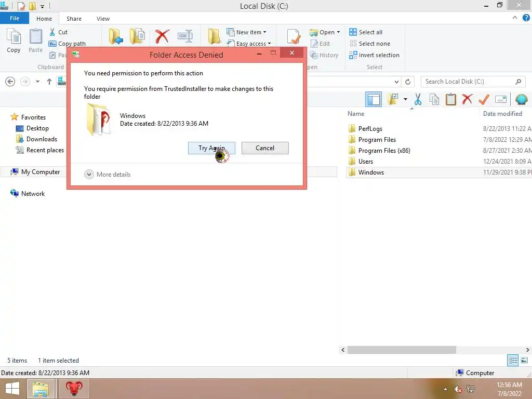Click the Move to folder icon
This screenshot has height=399, width=532.
(116, 36)
